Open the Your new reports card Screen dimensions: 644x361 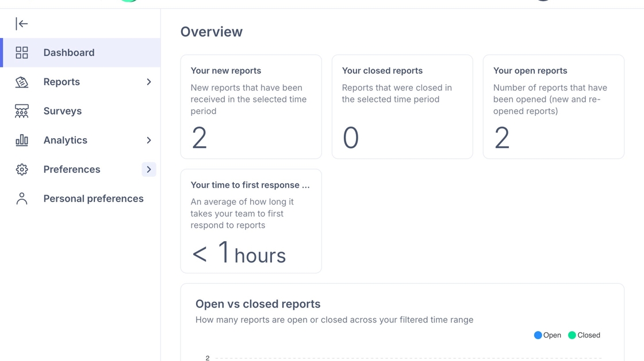pyautogui.click(x=251, y=107)
